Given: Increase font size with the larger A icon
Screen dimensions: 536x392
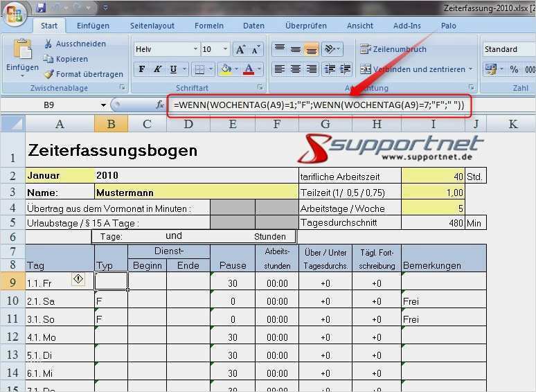Looking at the screenshot, I should [x=240, y=50].
